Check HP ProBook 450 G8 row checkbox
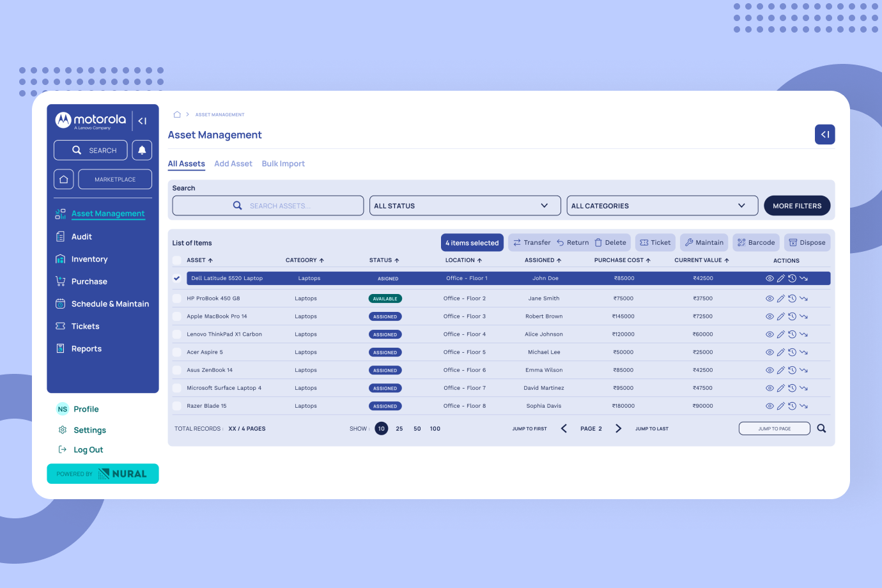The height and width of the screenshot is (588, 882). pyautogui.click(x=177, y=298)
